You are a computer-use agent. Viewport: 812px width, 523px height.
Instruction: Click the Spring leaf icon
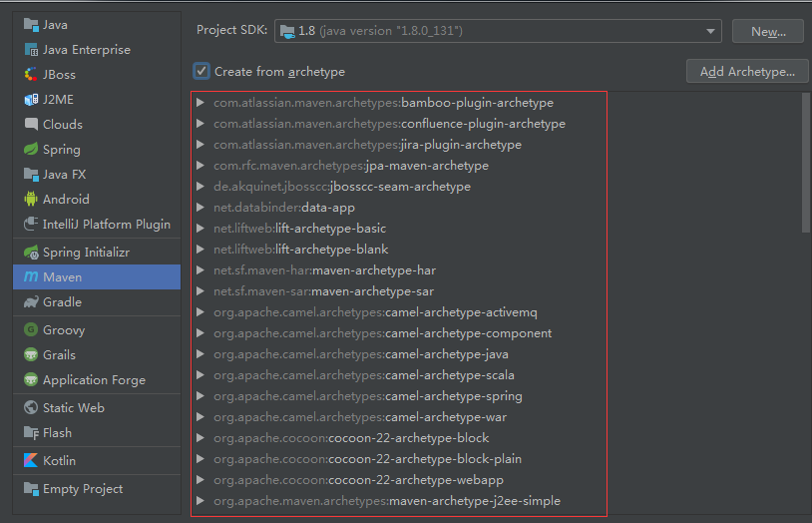[31, 150]
